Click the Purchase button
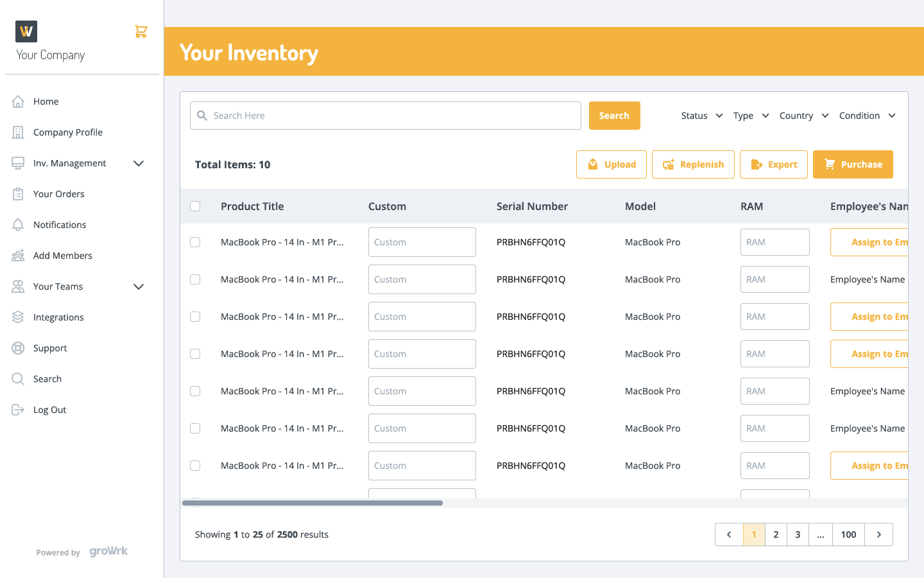The image size is (924, 578). (x=853, y=164)
